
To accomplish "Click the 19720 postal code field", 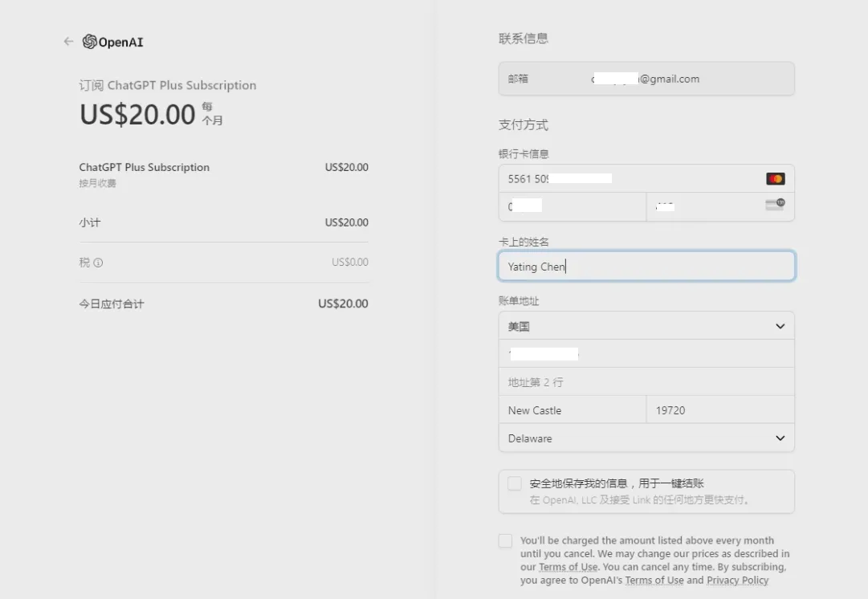I will pos(720,410).
